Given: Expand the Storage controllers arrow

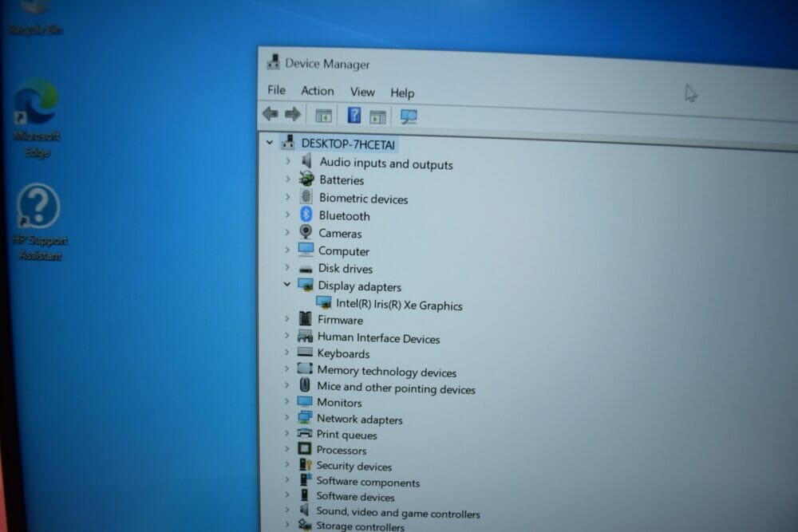Looking at the screenshot, I should click(286, 524).
